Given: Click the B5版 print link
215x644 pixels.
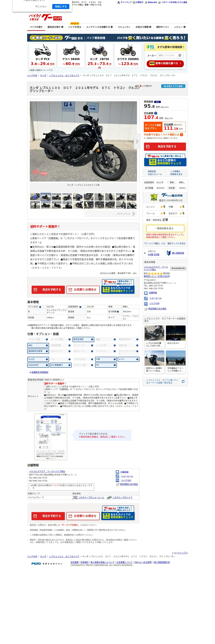Looking at the screenshot, I should click(x=157, y=254).
